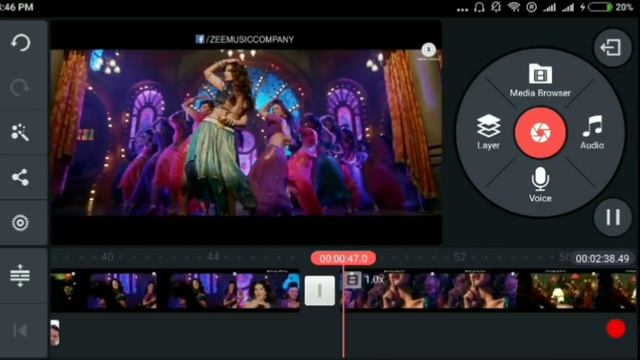
Task: Open the Media Browser
Action: (540, 80)
